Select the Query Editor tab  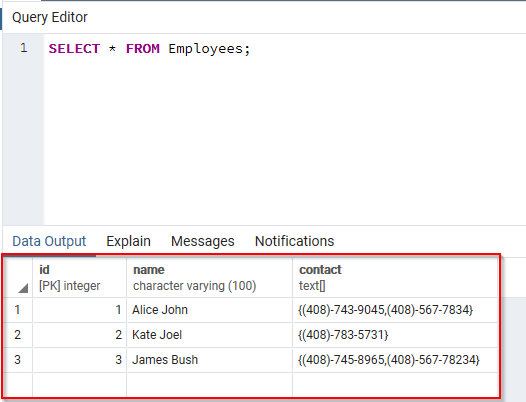(50, 17)
